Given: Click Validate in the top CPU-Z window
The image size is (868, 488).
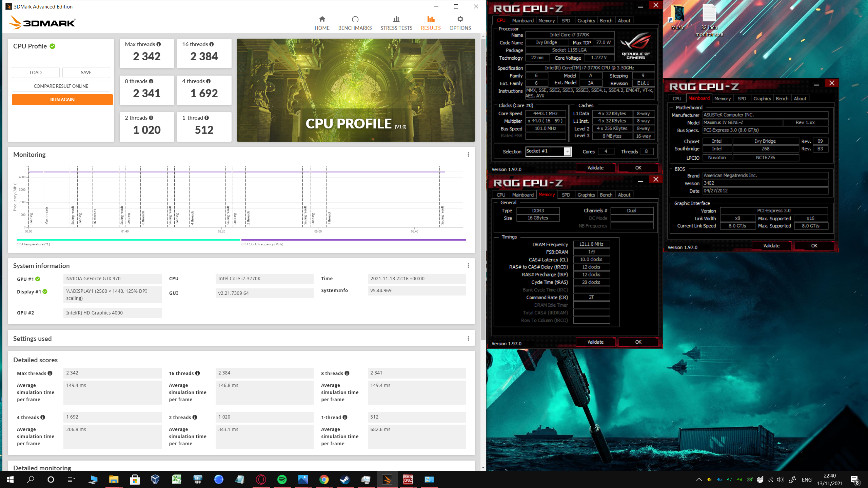Looking at the screenshot, I should (595, 168).
